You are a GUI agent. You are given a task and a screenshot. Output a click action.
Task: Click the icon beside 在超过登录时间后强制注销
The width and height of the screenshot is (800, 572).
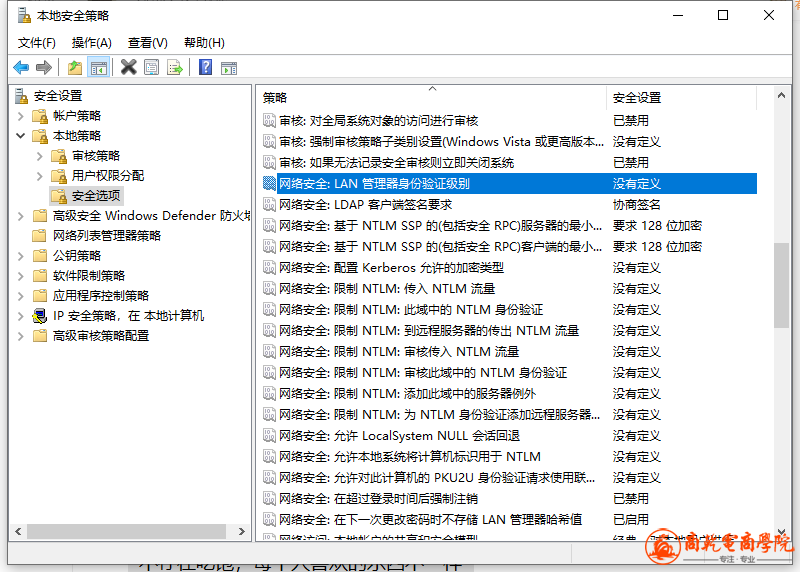[x=269, y=499]
